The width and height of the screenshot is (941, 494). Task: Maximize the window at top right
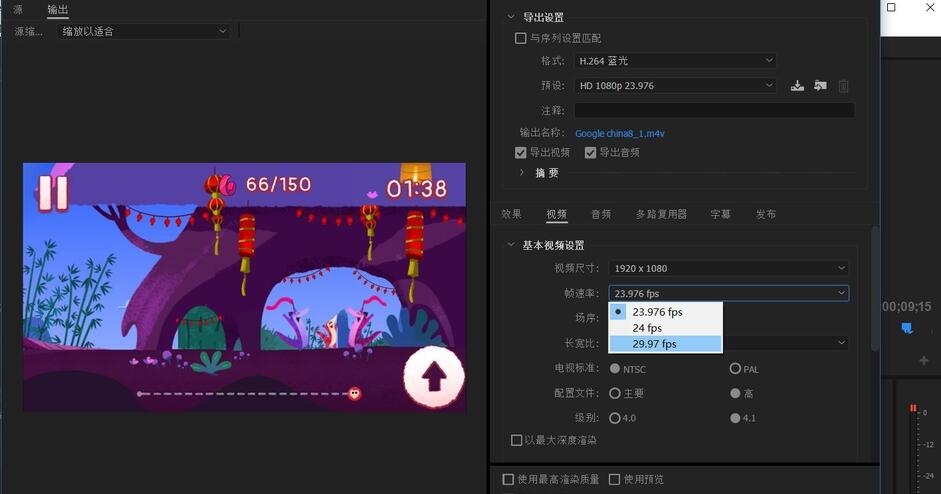point(891,7)
